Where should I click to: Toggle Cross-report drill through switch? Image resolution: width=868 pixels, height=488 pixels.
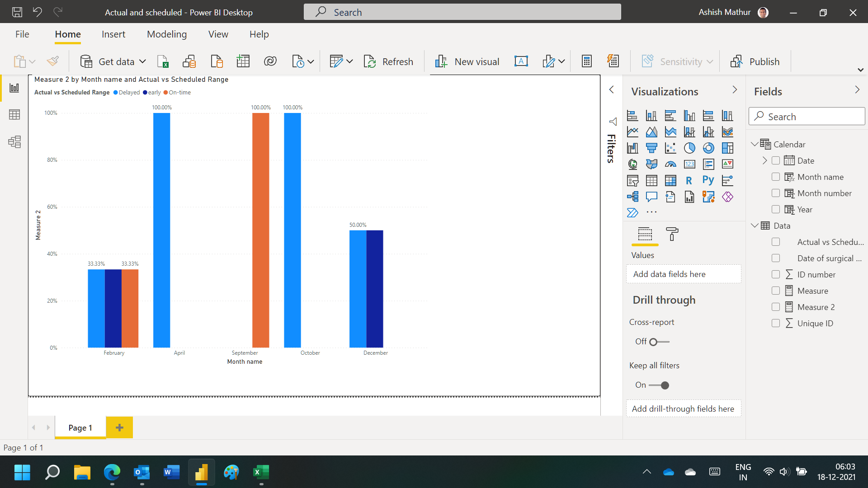[x=659, y=342]
